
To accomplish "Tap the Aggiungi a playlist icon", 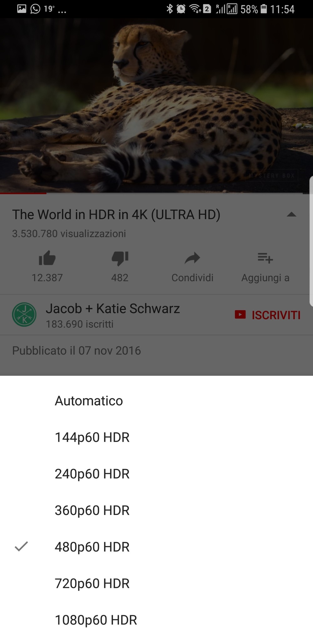I will 265,258.
